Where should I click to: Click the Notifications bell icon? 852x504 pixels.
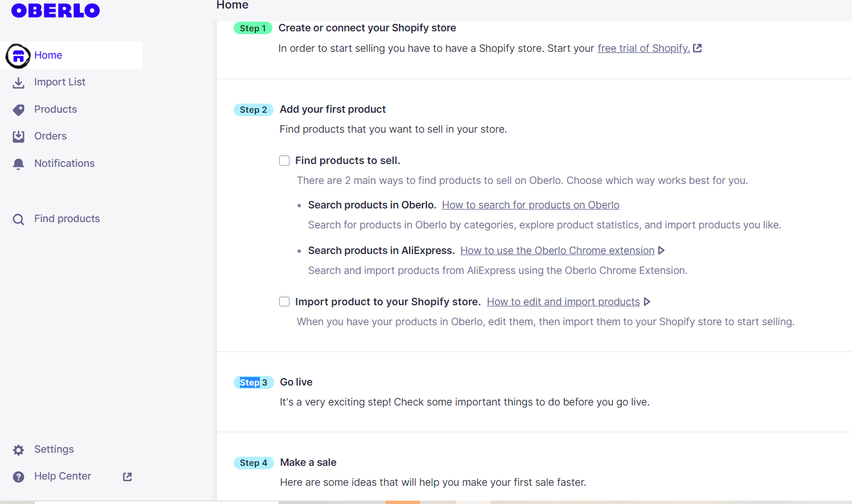pos(19,164)
